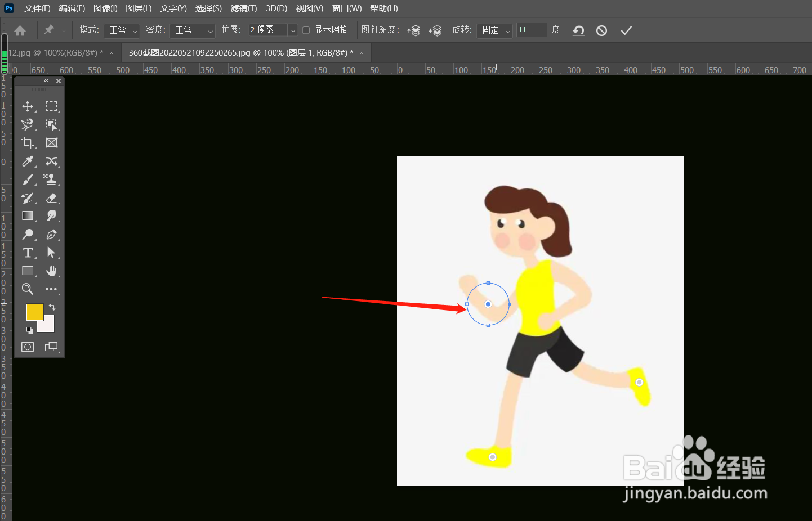Enable the 显示网格 checkbox
This screenshot has height=521, width=812.
pos(306,30)
